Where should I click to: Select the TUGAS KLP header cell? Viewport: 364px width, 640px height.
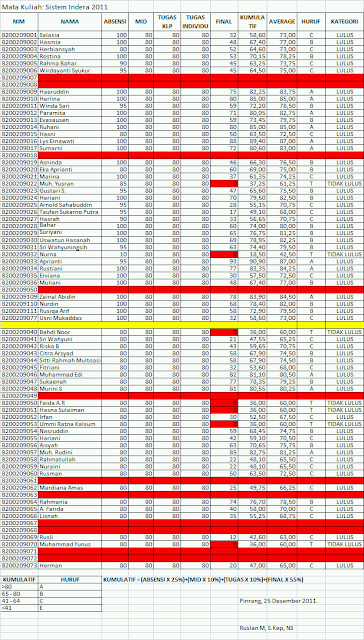tap(167, 22)
